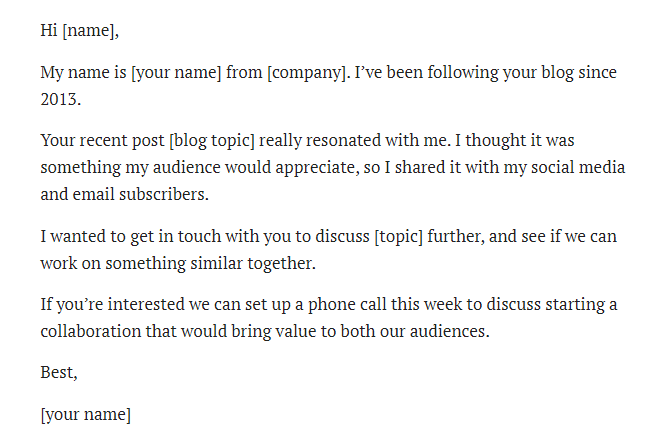
Task: Click the [topic] placeholder in fourth paragraph
Action: [398, 237]
